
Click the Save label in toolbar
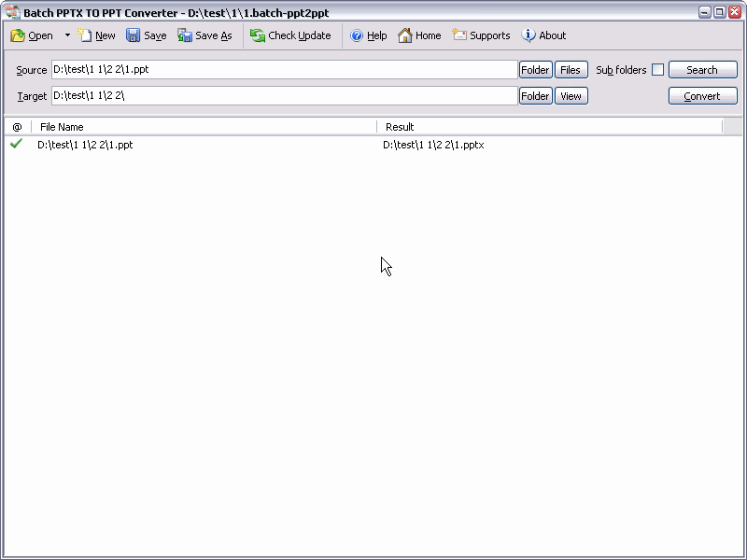pos(155,35)
